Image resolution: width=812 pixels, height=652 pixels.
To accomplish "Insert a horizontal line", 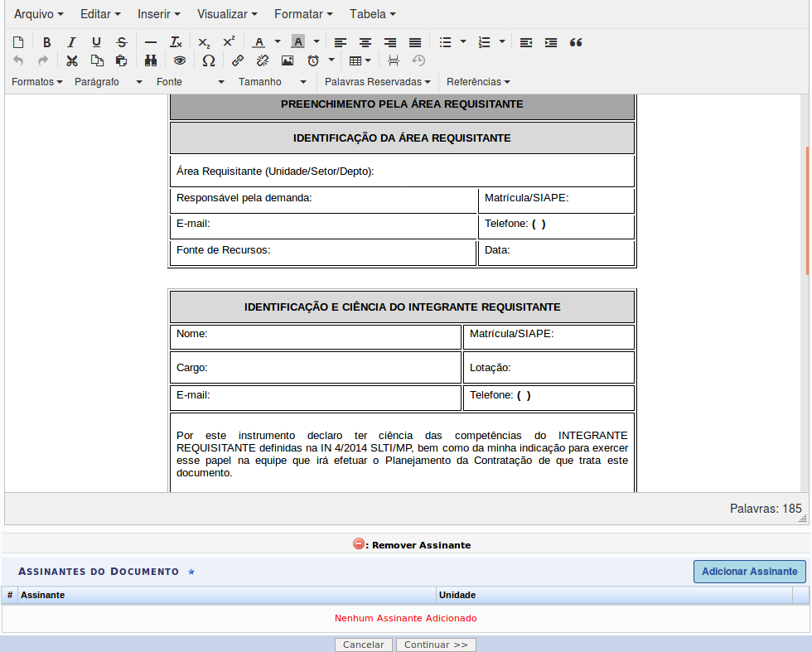I will click(150, 42).
